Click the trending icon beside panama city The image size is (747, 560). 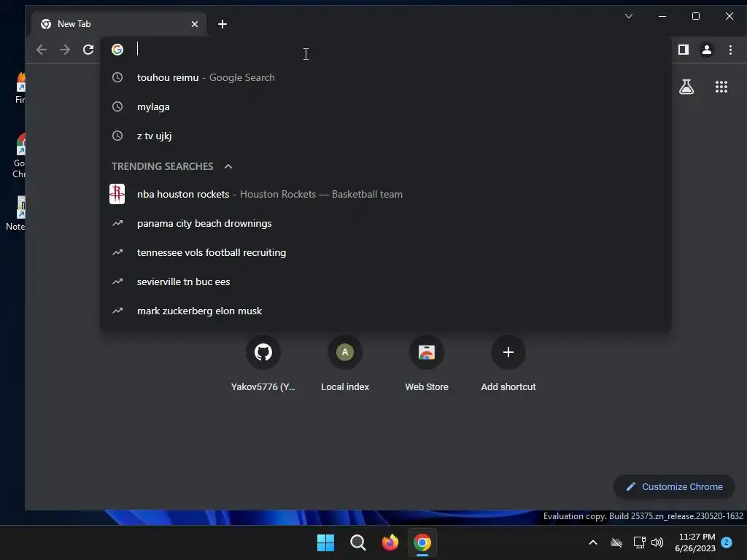pos(117,223)
